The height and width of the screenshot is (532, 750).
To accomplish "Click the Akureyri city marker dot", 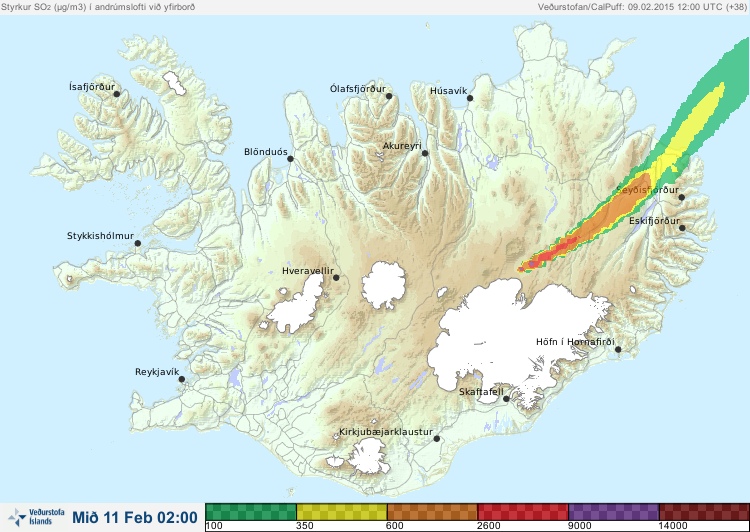I will [x=425, y=153].
